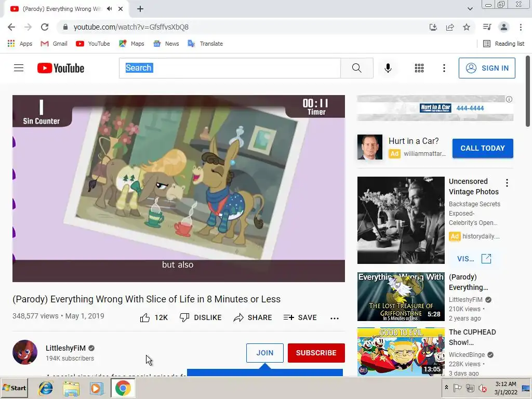Open options for Uncensored Vintage Photos ad
This screenshot has width=532, height=399.
click(x=507, y=183)
